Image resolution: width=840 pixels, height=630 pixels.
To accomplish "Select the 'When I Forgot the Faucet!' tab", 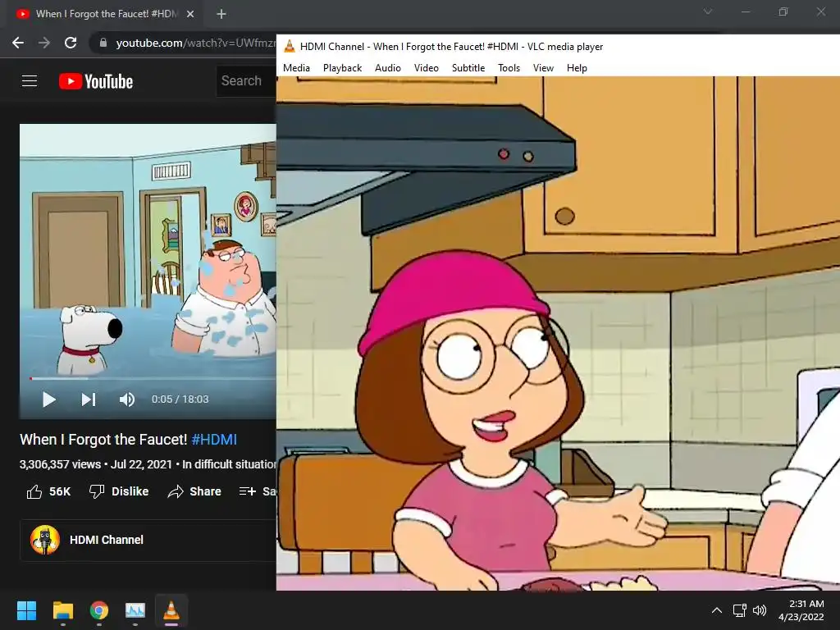I will point(106,14).
